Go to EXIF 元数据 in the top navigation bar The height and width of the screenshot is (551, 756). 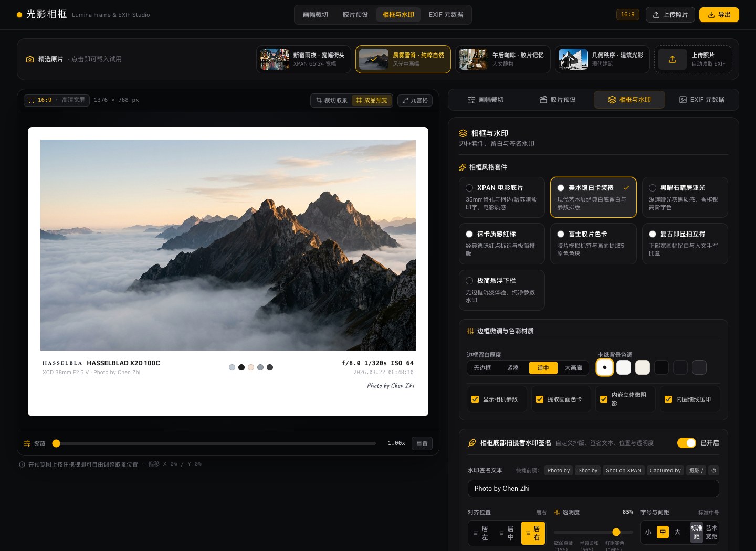[446, 15]
